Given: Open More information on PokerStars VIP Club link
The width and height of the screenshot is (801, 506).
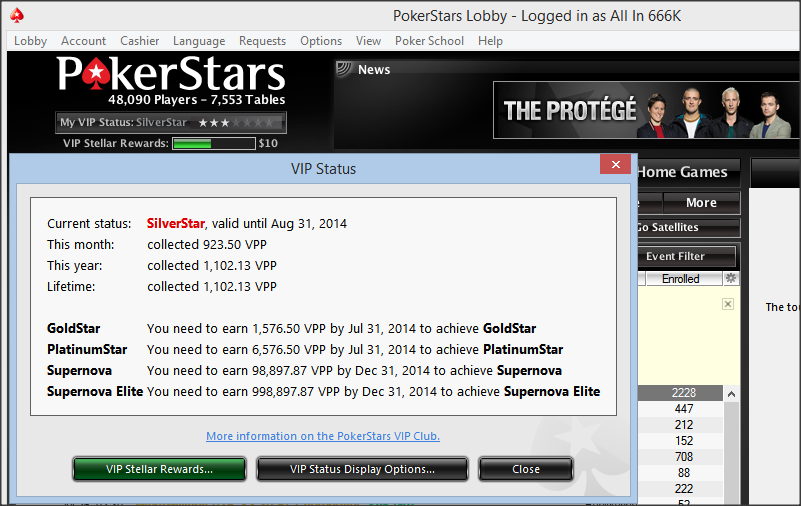Looking at the screenshot, I should tap(323, 436).
